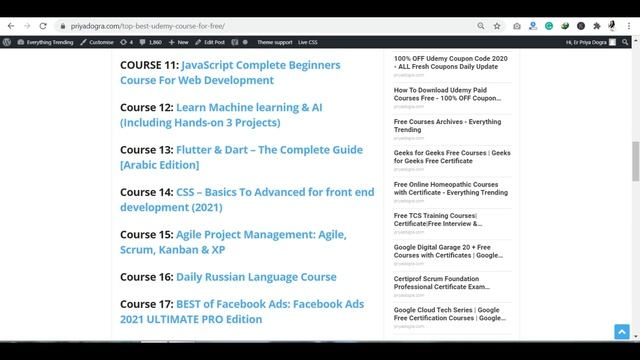
Task: Click the New item in admin bar
Action: [x=179, y=42]
